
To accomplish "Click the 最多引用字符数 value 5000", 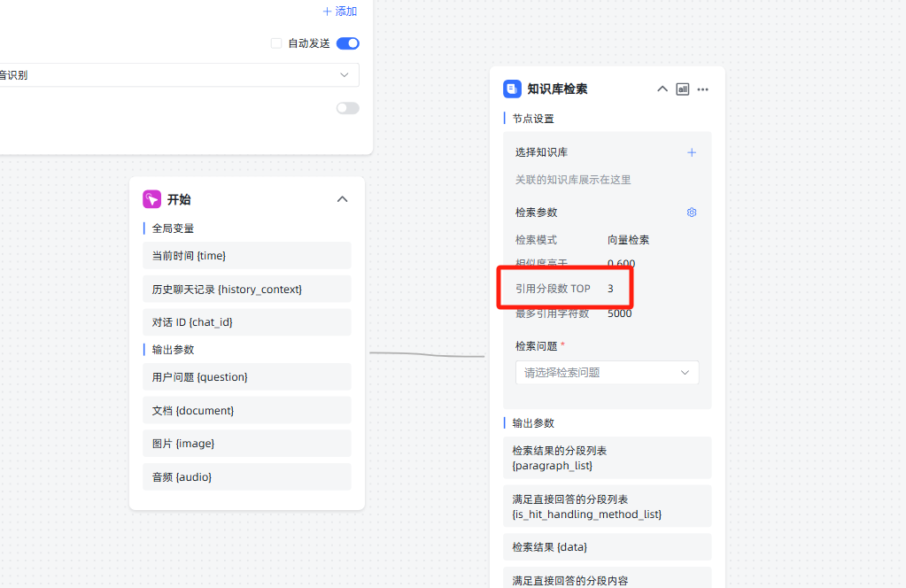I will coord(619,313).
